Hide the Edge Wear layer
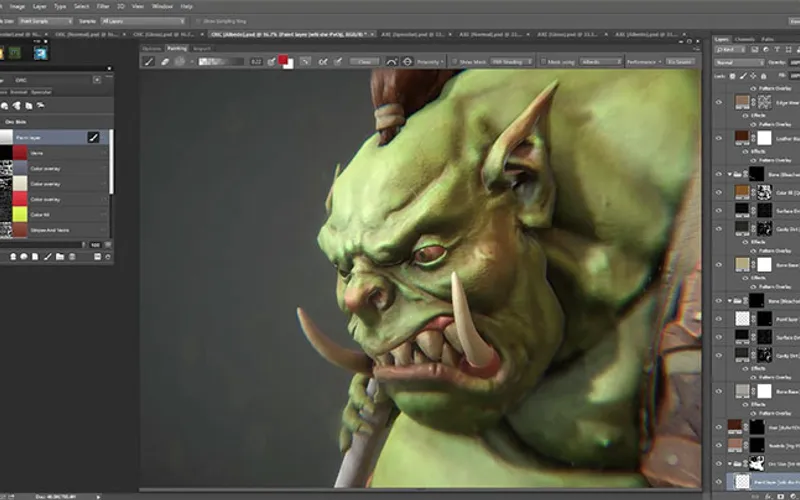 point(719,102)
